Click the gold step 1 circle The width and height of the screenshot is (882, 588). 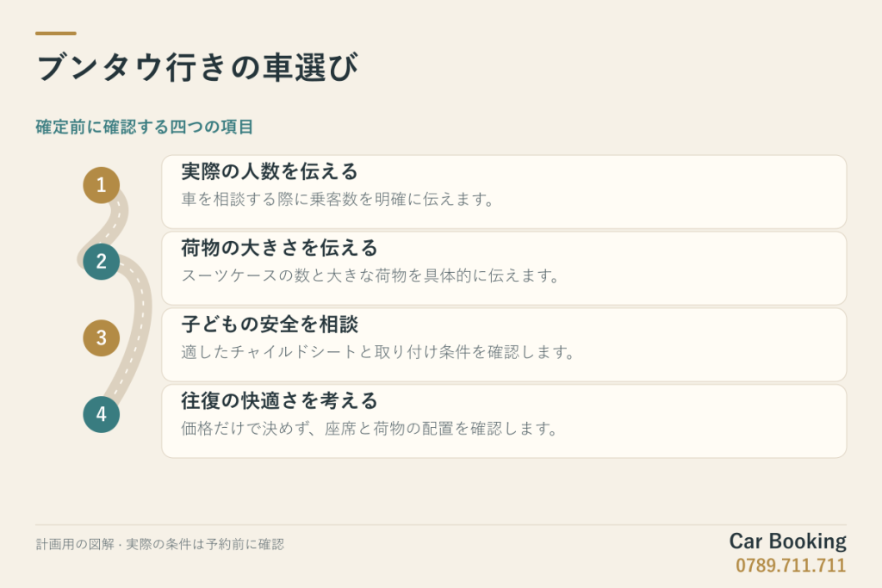(102, 185)
